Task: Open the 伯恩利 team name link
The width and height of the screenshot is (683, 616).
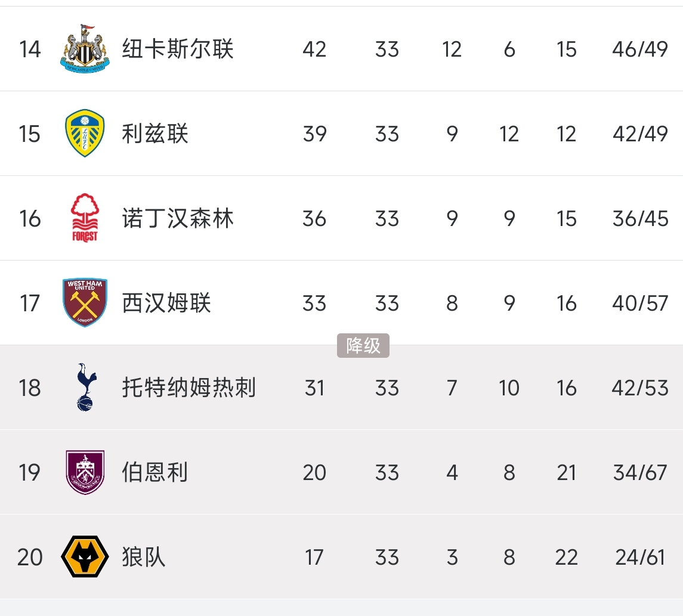Action: tap(155, 472)
